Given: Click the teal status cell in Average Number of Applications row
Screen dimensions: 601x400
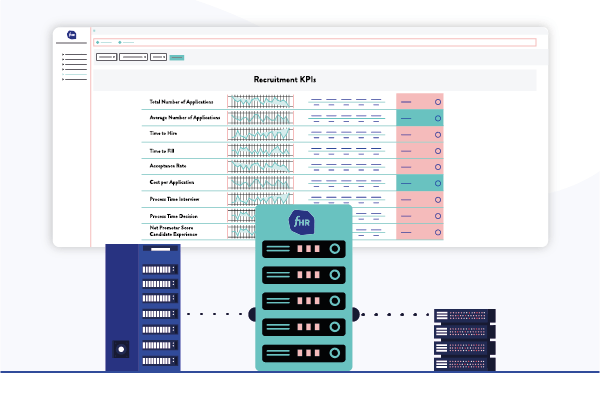Looking at the screenshot, I should [x=420, y=118].
